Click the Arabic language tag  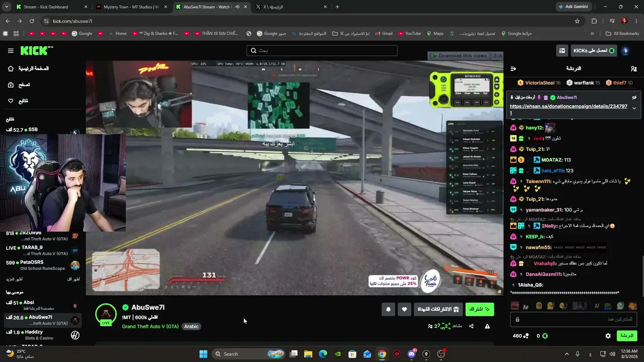click(191, 326)
